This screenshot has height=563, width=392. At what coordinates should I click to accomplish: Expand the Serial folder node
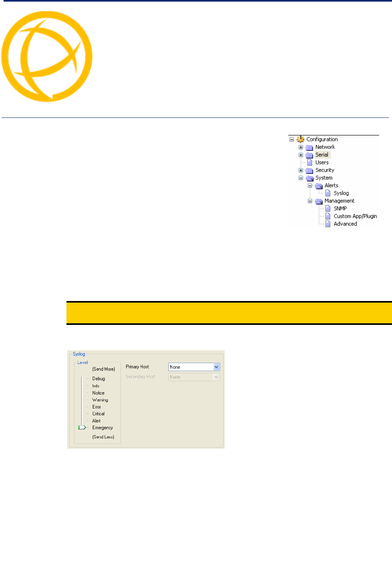pyautogui.click(x=301, y=155)
